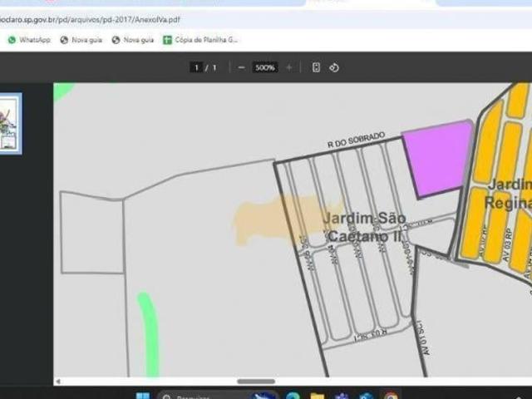532x399 pixels.
Task: Launch Microsoft Edge from the taskbar
Action: pyautogui.click(x=292, y=396)
